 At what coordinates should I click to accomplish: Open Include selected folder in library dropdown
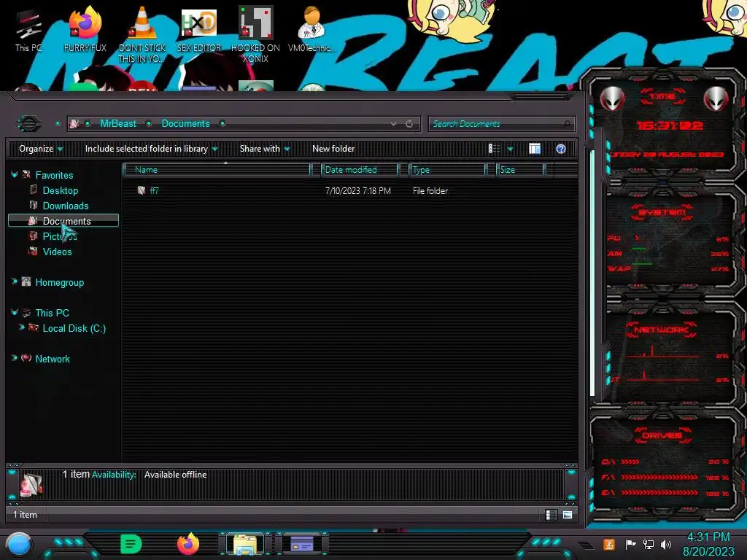[x=151, y=149]
